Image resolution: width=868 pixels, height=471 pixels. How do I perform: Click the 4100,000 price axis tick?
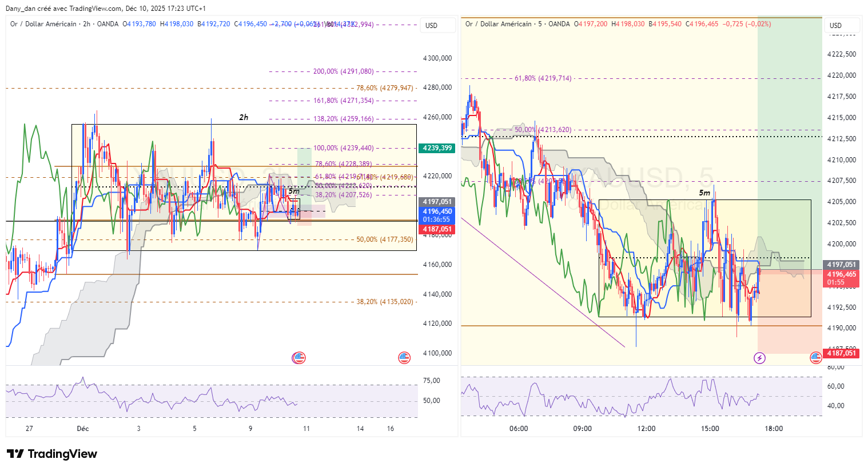pos(437,353)
